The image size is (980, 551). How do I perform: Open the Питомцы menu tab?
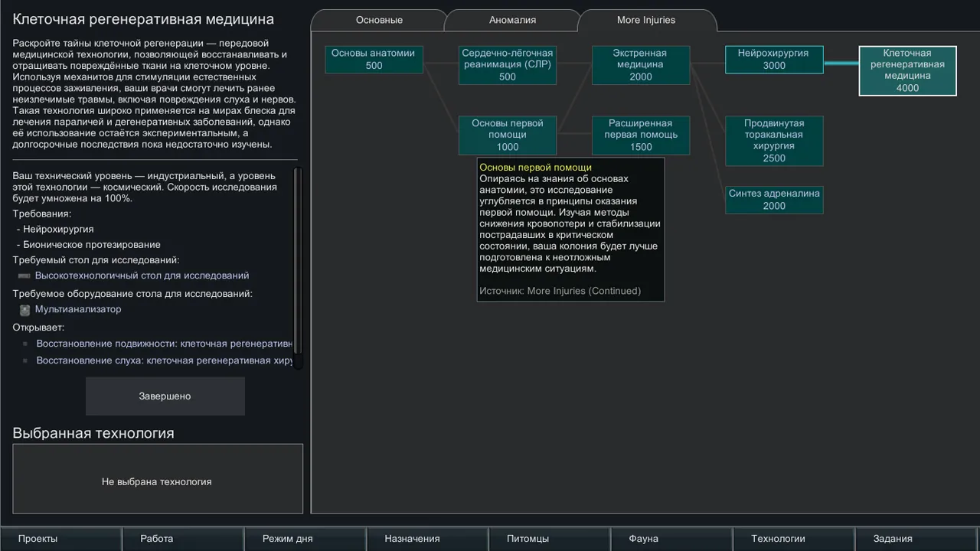(x=528, y=539)
